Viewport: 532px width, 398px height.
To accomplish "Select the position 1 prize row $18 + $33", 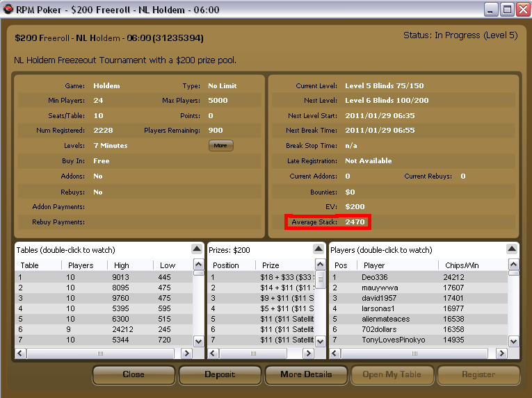I will click(261, 277).
